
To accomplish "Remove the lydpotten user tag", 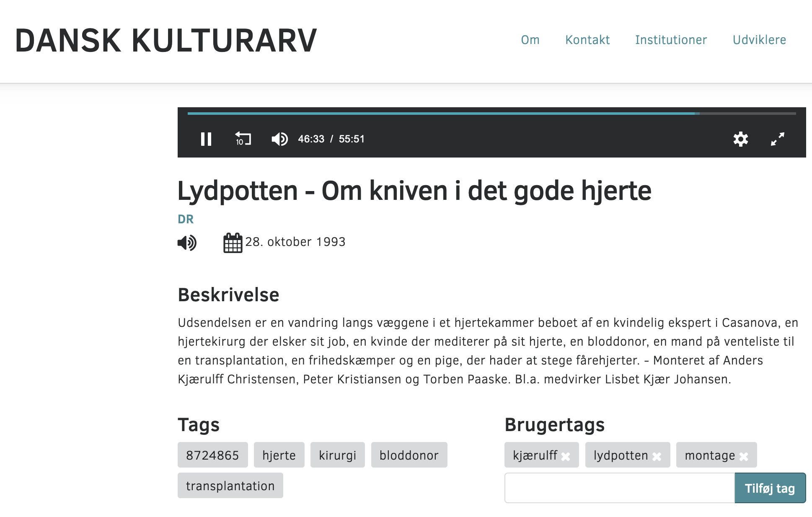I will point(657,456).
